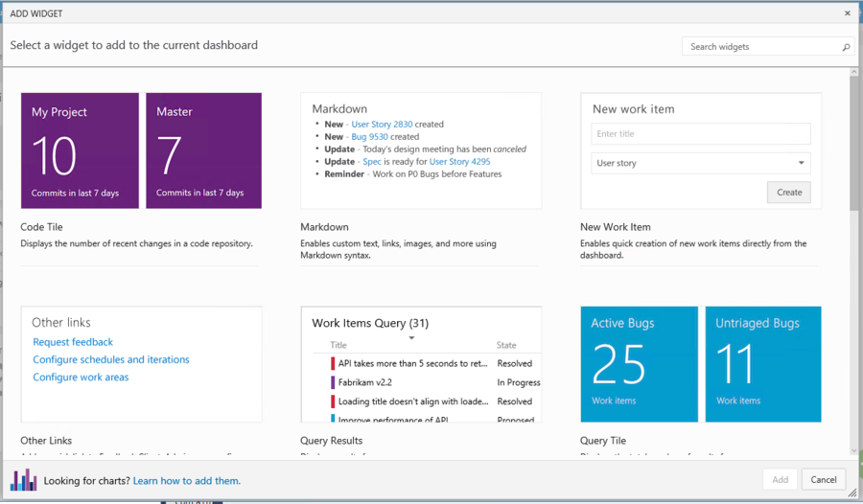The width and height of the screenshot is (863, 504).
Task: Click the scrollbar up arrow
Action: [x=854, y=72]
